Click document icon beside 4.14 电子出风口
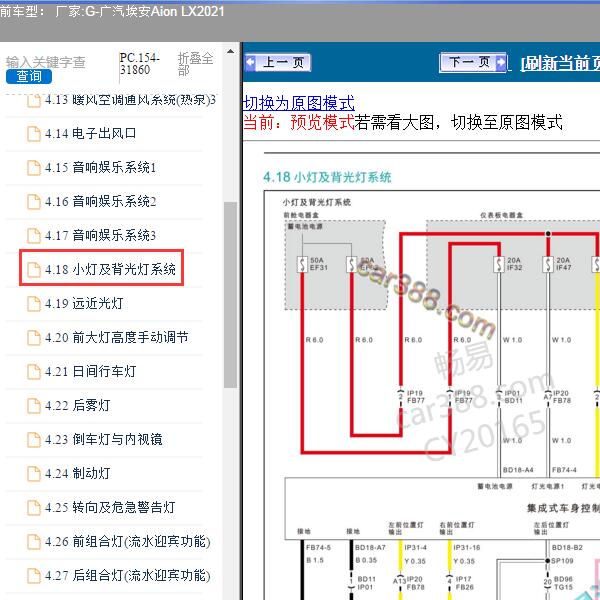Image resolution: width=600 pixels, height=600 pixels. (34, 134)
